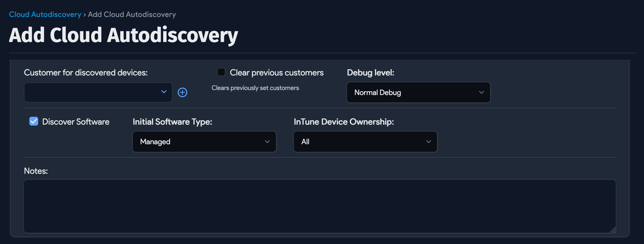Open the Debug level dropdown

coord(418,92)
